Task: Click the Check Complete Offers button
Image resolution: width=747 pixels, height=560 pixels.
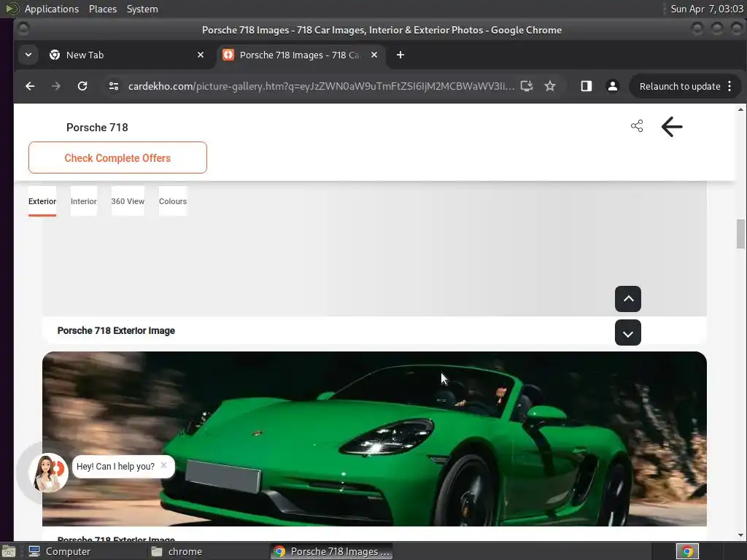Action: [x=117, y=157]
